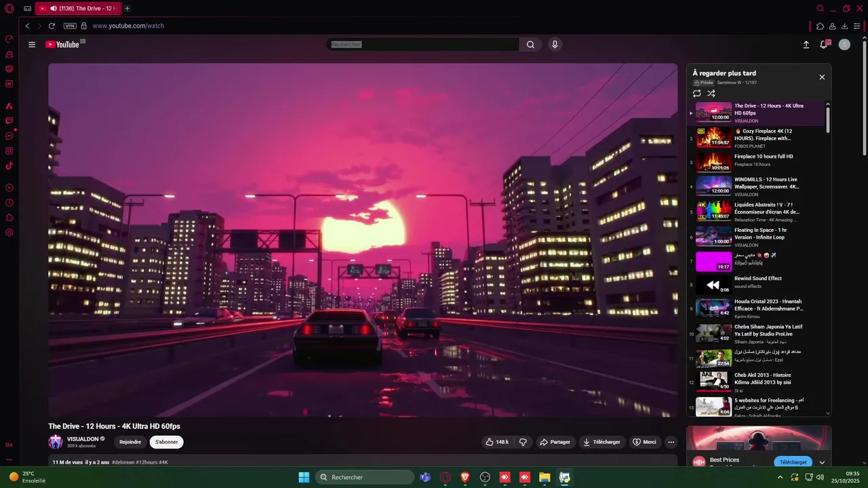Screen dimensions: 868x488
Task: Open the Opera GX main menu logo
Action: point(9,9)
